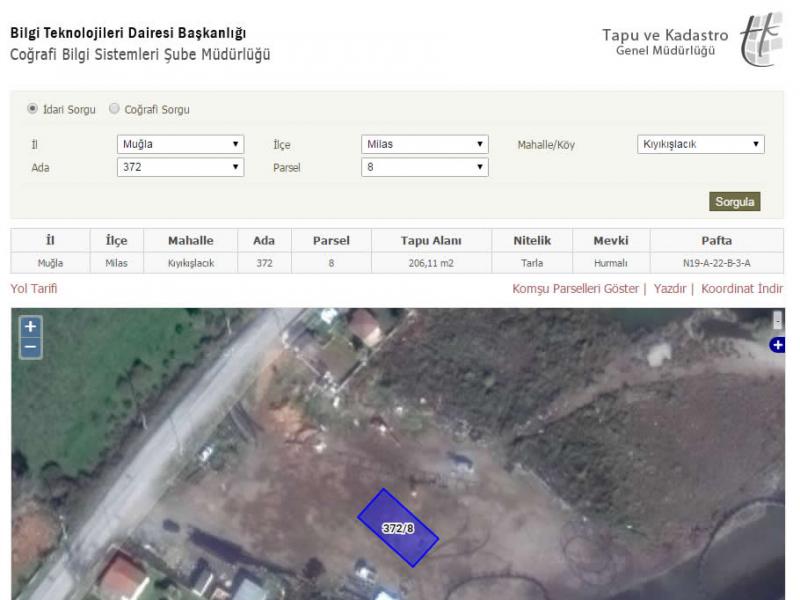The width and height of the screenshot is (800, 600).
Task: Open the İl dropdown showing Muğla
Action: click(x=180, y=144)
